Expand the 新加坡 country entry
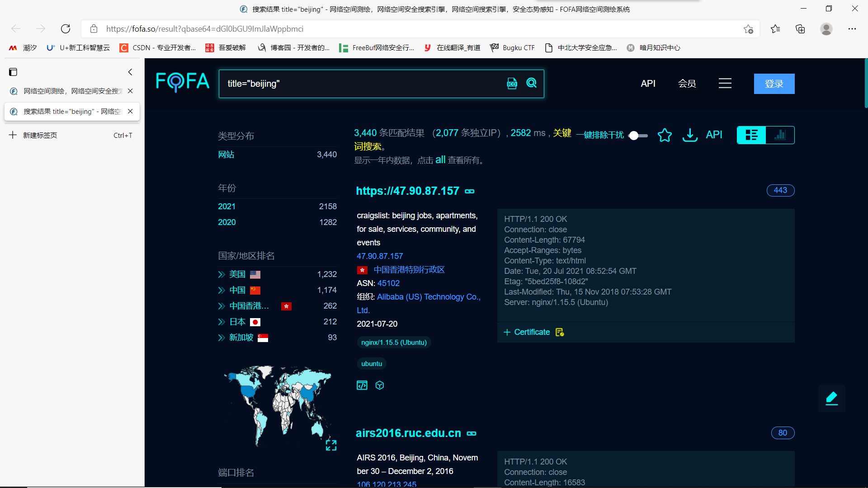The width and height of the screenshot is (868, 488). tap(221, 338)
